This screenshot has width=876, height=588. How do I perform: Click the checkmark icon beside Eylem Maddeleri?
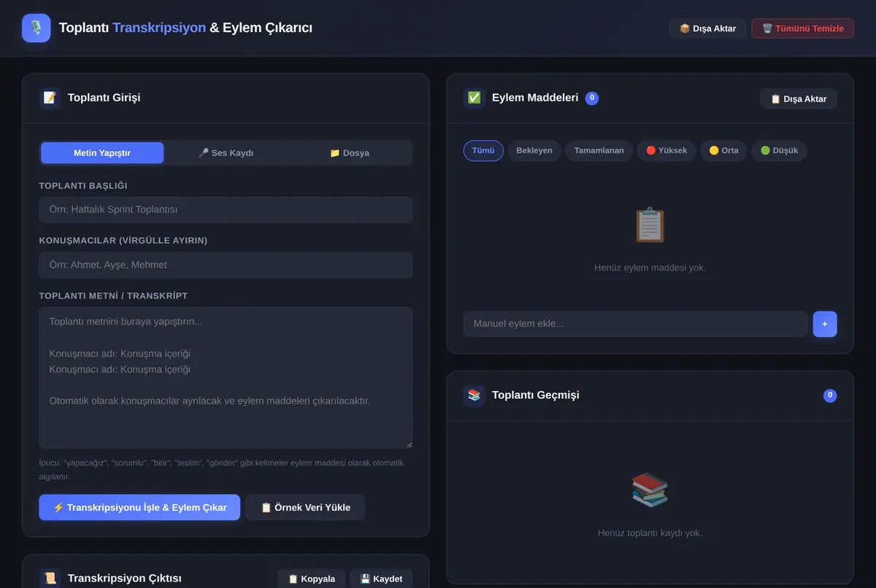pyautogui.click(x=474, y=98)
